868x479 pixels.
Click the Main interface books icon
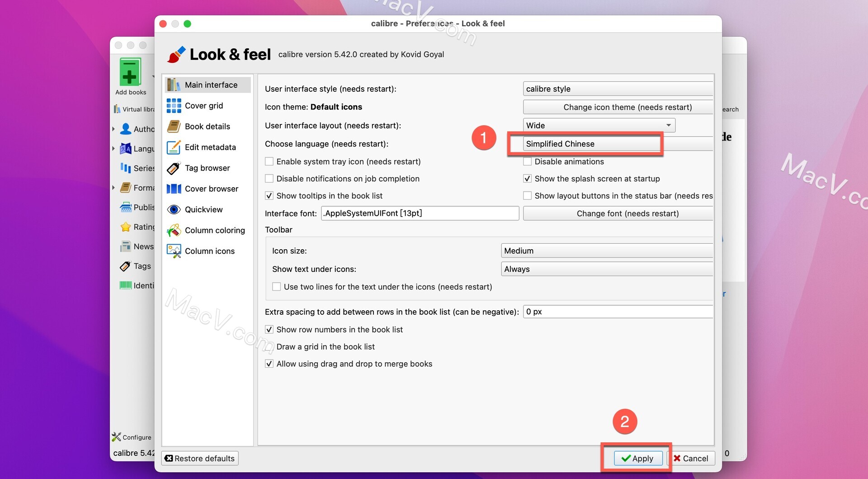click(174, 85)
